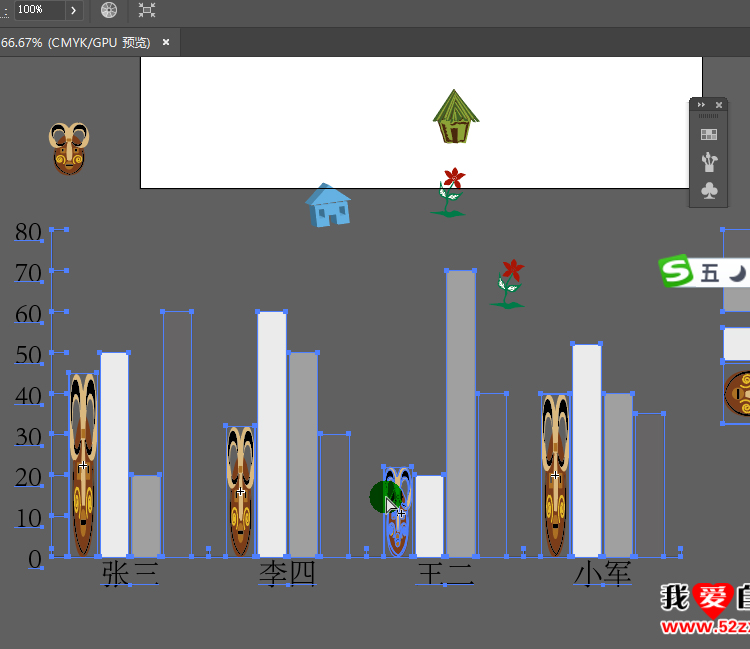
Task: Select the green hut symbol on artboard
Action: tap(455, 117)
